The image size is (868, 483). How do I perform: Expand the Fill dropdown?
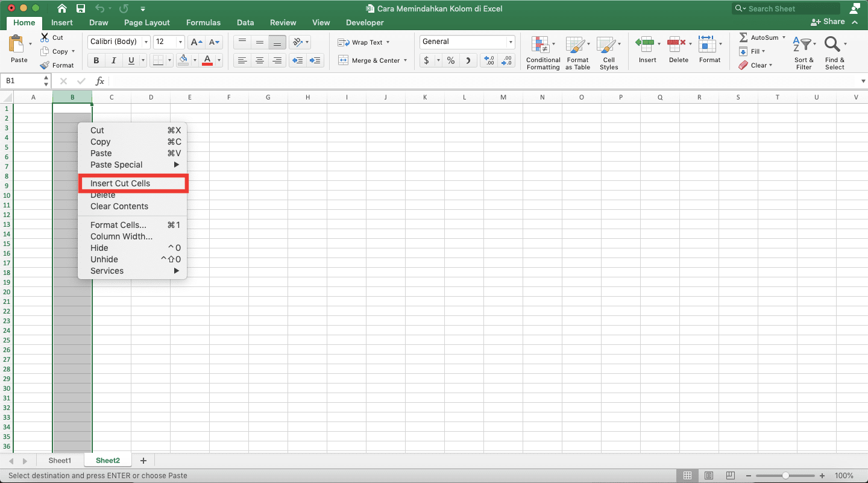[763, 51]
